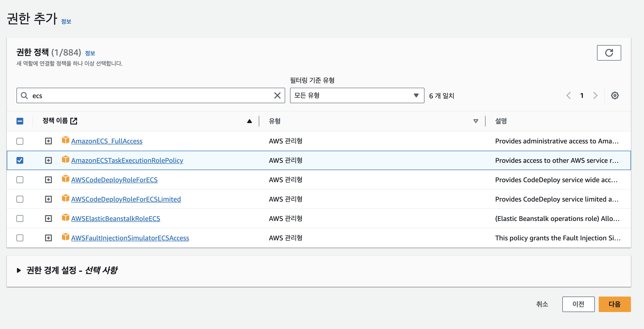Clear the ecs search text
Viewport: 644px width, 329px height.
click(x=277, y=95)
